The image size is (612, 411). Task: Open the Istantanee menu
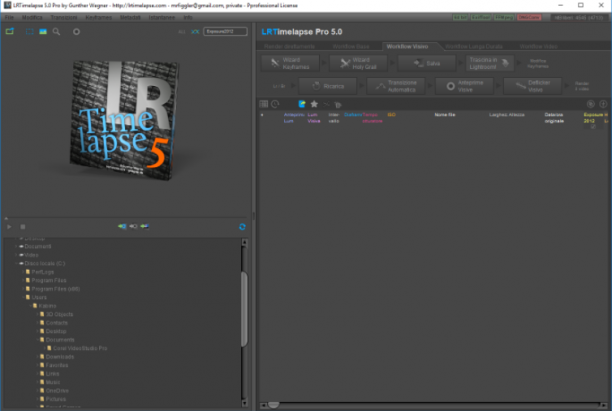(x=162, y=18)
